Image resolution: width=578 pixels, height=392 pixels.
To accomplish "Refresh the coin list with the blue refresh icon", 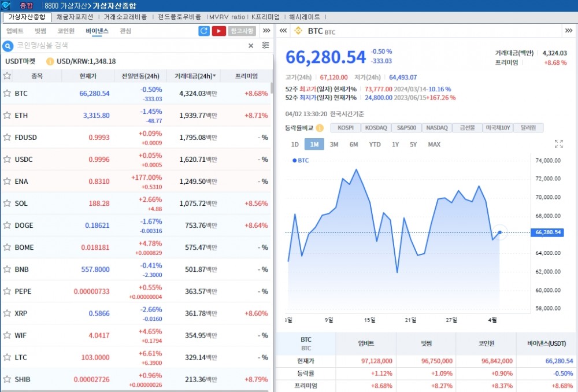I will click(203, 31).
